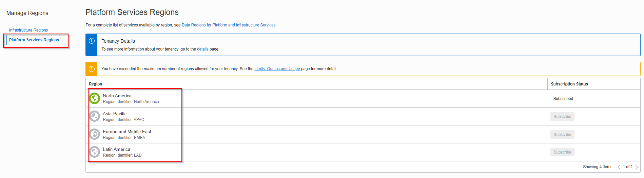Click the Asia-Pacific region globe icon
Viewport: 644px width, 178px height.
(94, 116)
